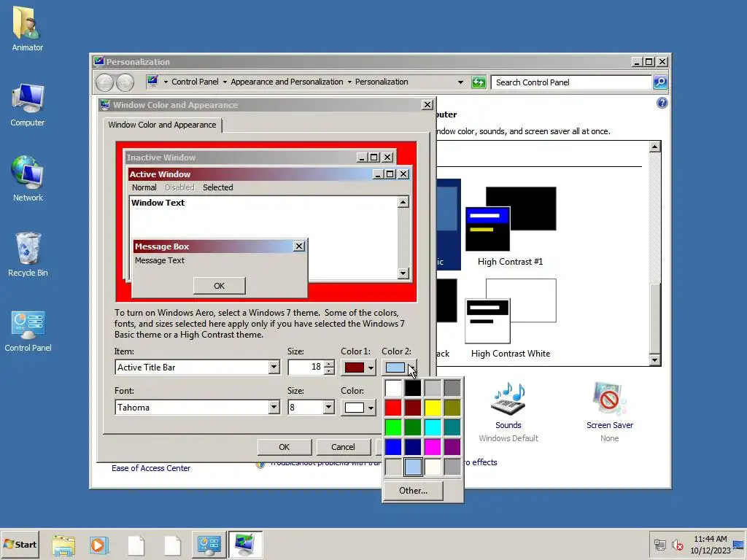Image resolution: width=747 pixels, height=560 pixels.
Task: Pick the selected light blue swatch in palette
Action: click(x=413, y=467)
